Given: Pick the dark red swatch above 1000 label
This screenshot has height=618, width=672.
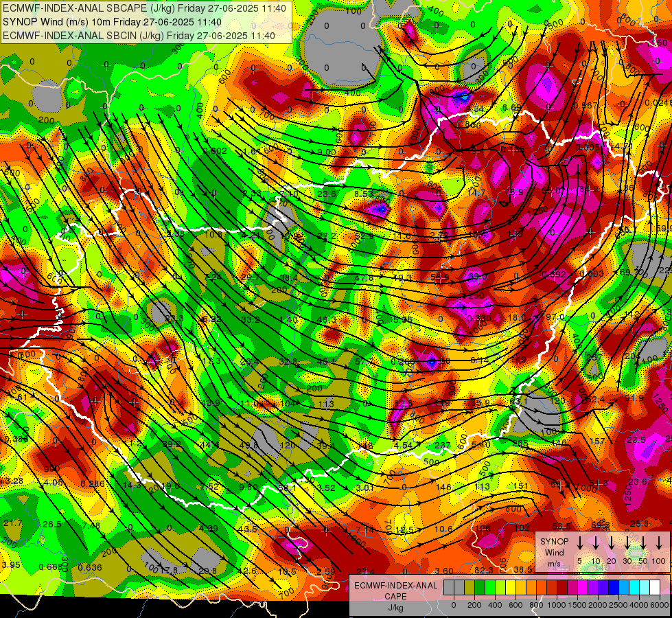Looking at the screenshot, I should [x=562, y=587].
